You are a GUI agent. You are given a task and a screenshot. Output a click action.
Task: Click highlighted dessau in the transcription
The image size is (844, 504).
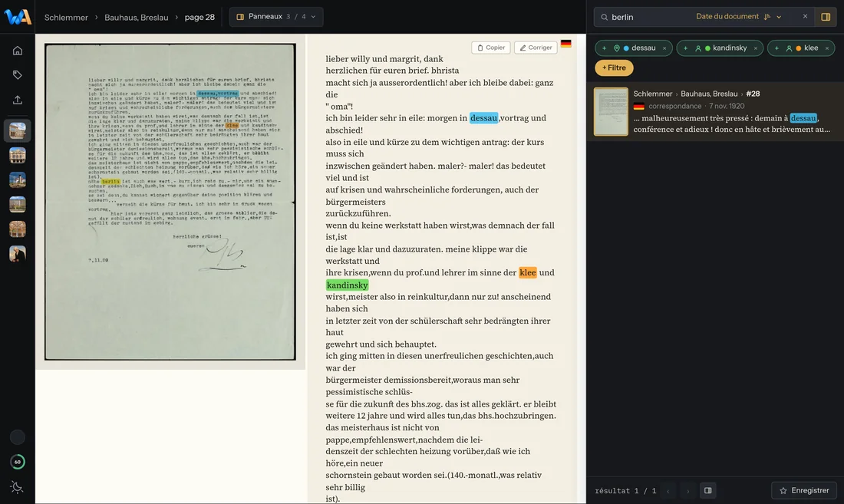(x=483, y=118)
